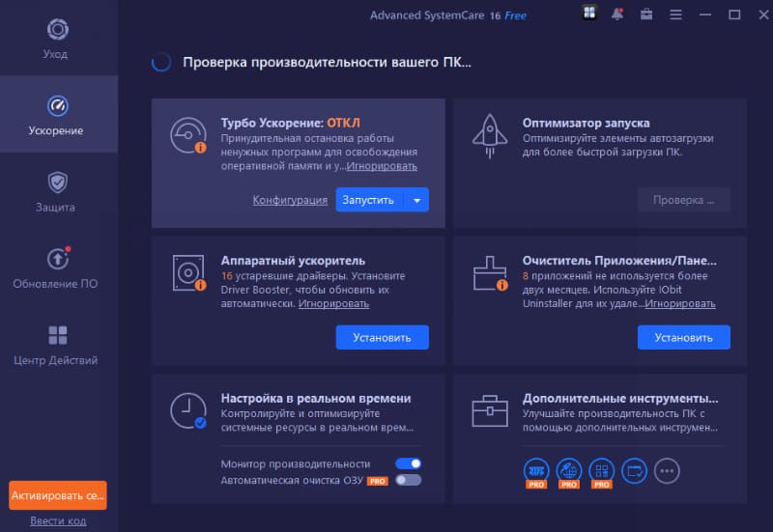Switch to the Защита sidebar tab

pyautogui.click(x=57, y=191)
